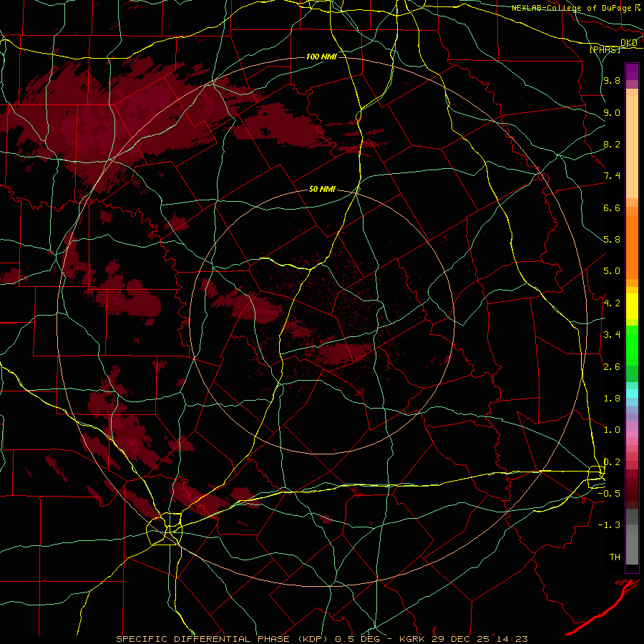Click the 14:23 timestamp in the caption

pyautogui.click(x=512, y=639)
